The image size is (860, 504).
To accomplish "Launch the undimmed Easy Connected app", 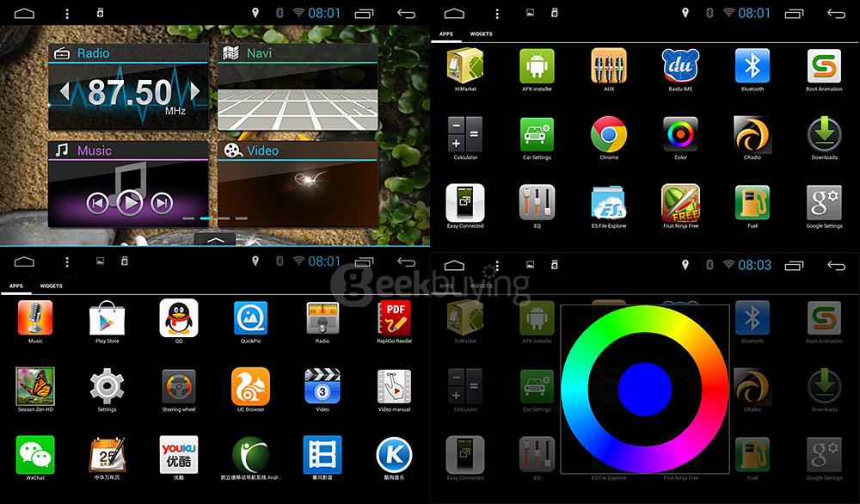I will 465,203.
